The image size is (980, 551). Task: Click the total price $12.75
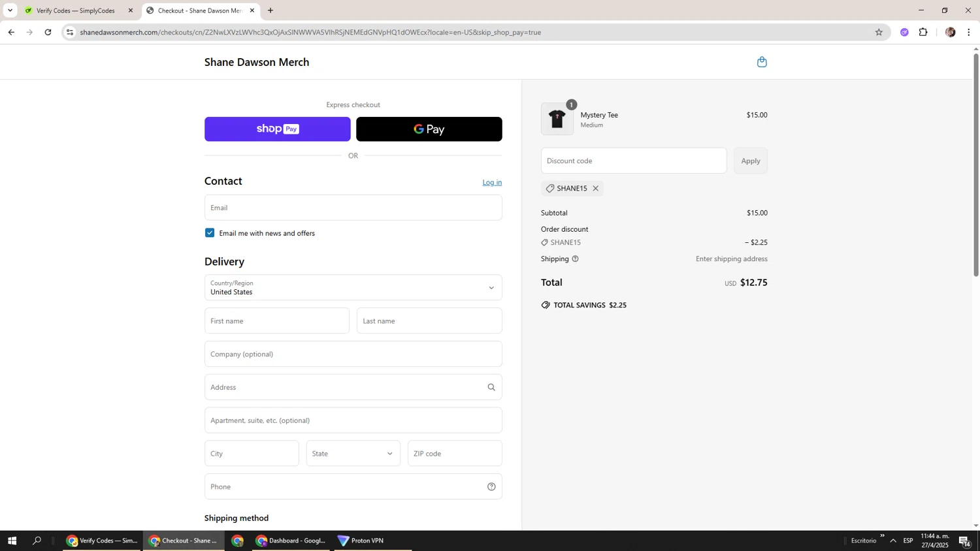(x=753, y=283)
